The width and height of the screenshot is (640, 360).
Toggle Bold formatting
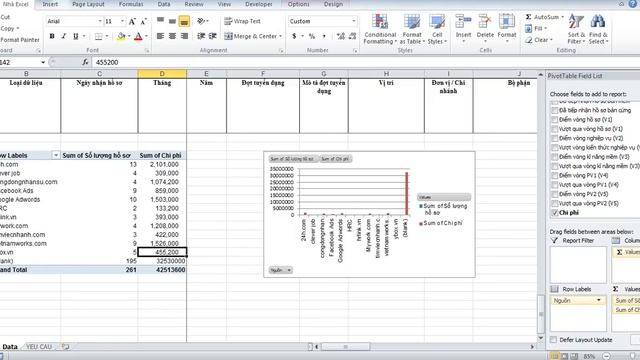[52, 36]
